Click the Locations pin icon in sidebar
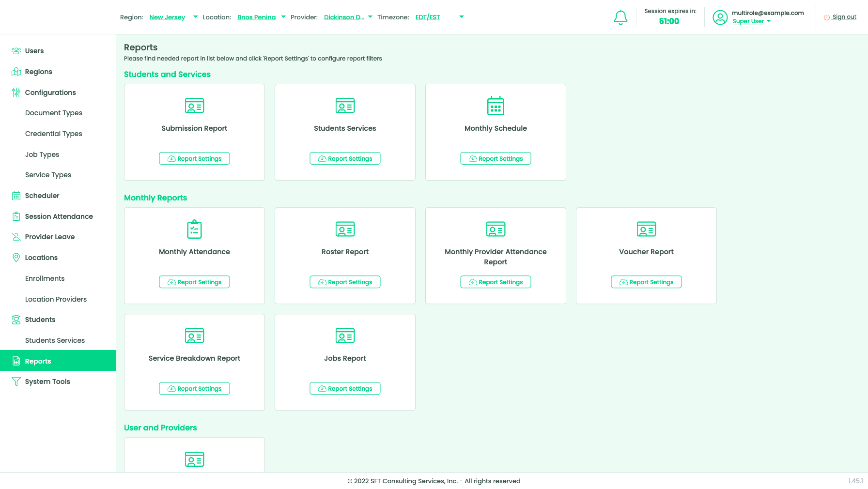This screenshot has height=489, width=868. click(x=16, y=258)
